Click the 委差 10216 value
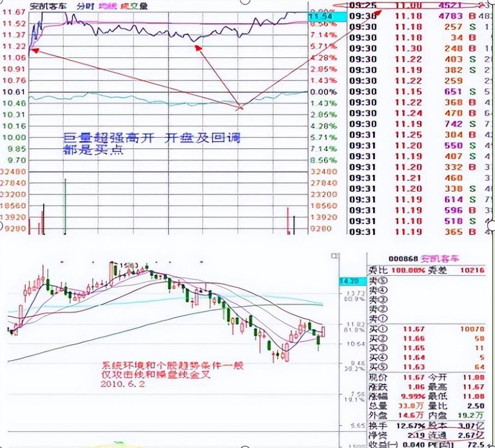This screenshot has height=448, width=495. 472,270
